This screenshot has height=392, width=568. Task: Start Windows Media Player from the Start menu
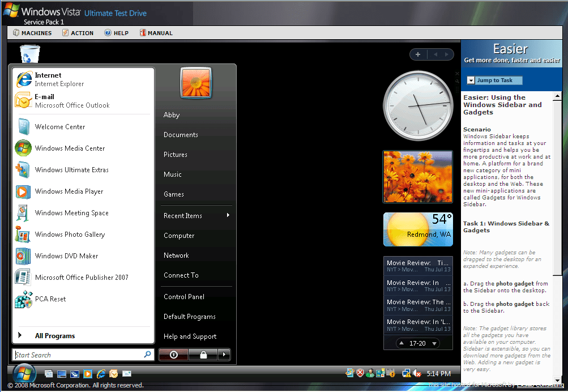(x=83, y=191)
